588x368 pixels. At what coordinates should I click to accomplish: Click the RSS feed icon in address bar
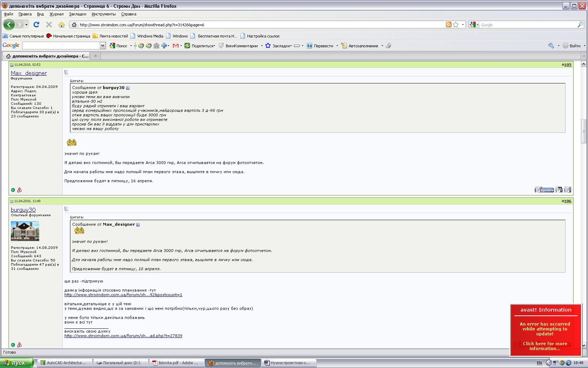(448, 25)
